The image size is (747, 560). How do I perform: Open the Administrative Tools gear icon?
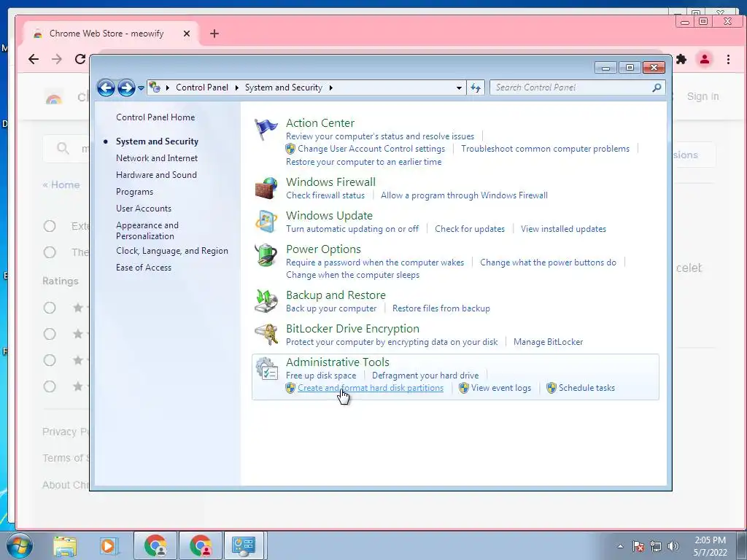click(x=266, y=368)
